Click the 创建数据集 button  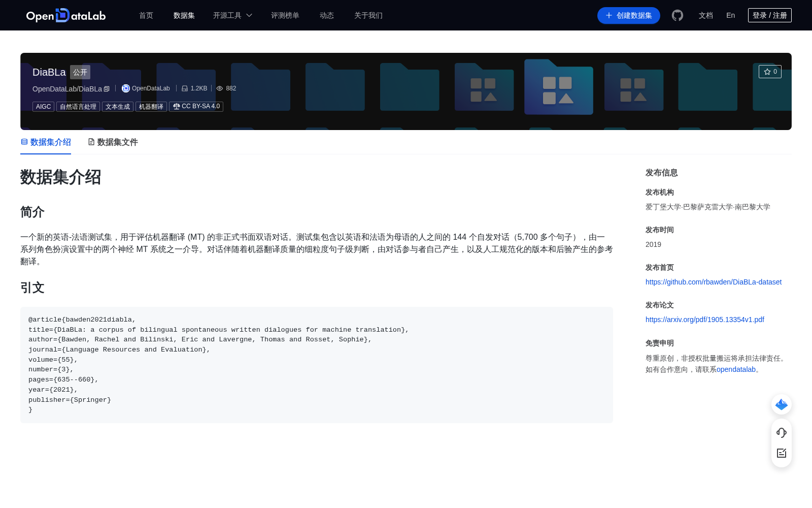(629, 15)
